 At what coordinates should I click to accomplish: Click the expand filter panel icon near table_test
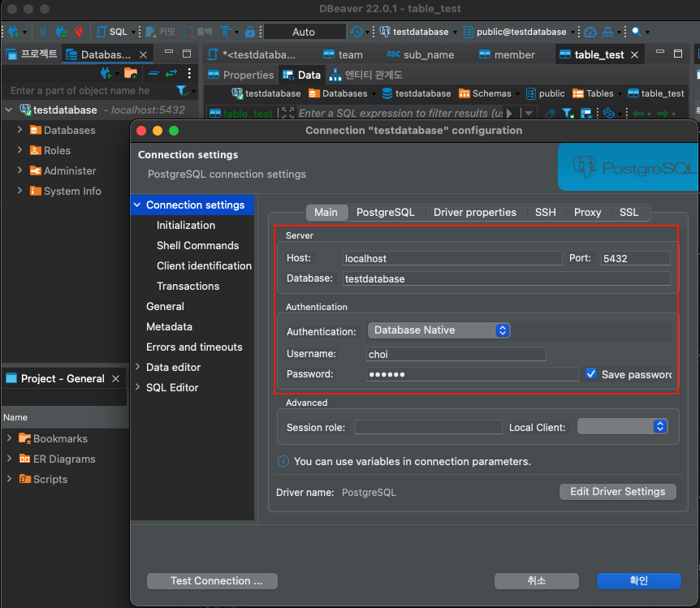[x=288, y=113]
